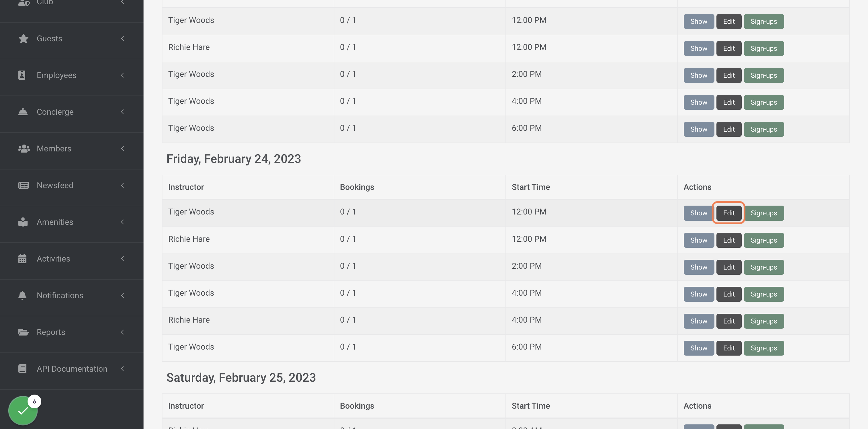Click the Concierge bell icon
This screenshot has width=868, height=429.
tap(23, 112)
